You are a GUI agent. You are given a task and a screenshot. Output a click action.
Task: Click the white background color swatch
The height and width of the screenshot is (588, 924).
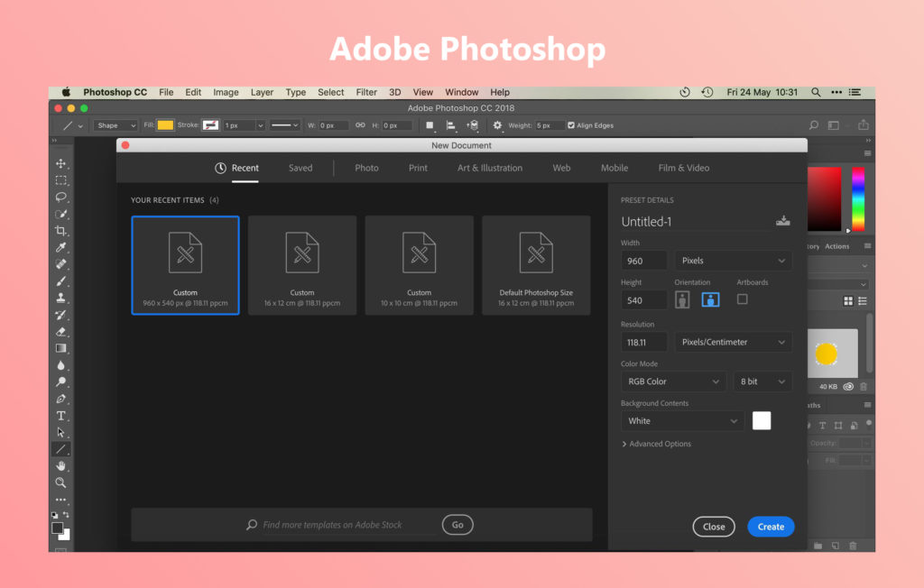762,420
